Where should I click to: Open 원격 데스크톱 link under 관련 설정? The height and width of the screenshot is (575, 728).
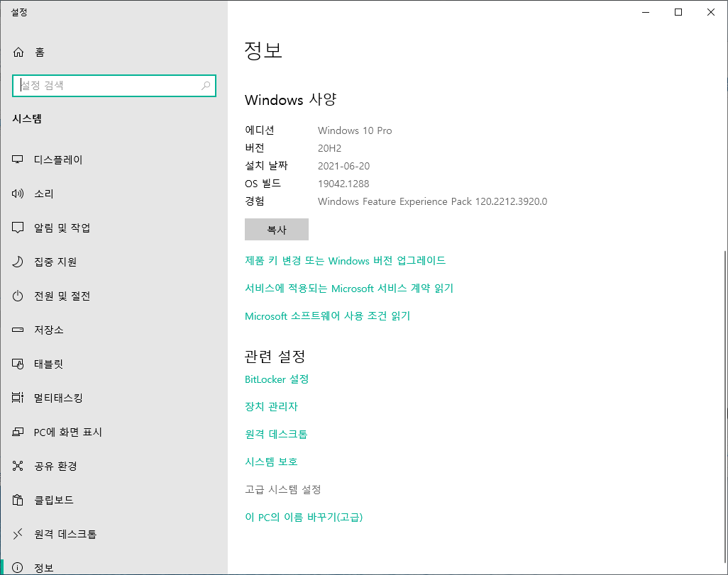click(276, 434)
